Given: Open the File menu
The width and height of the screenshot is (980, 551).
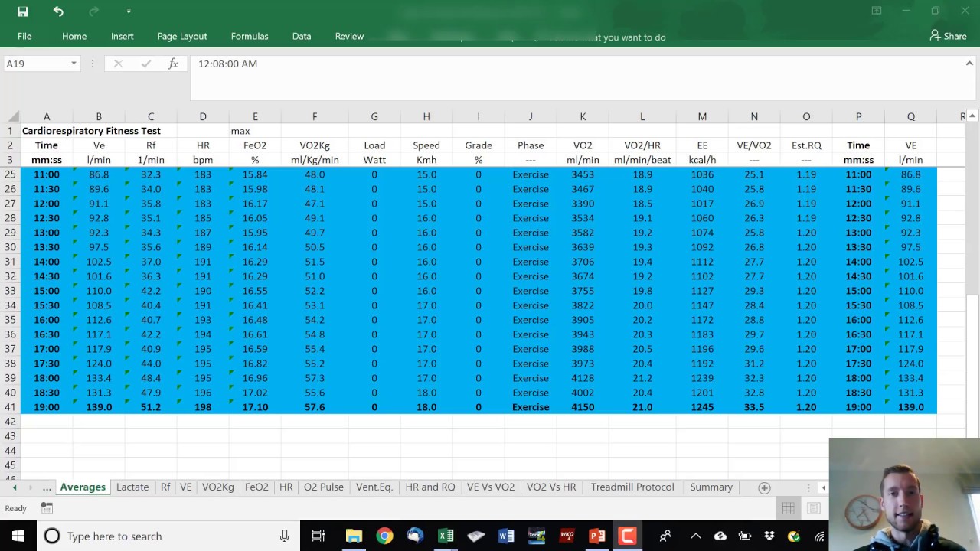Looking at the screenshot, I should coord(24,36).
